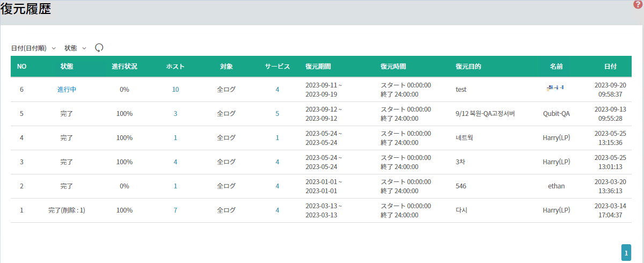The width and height of the screenshot is (644, 263).
Task: Expand the 状態 filter dropdown
Action: click(75, 48)
